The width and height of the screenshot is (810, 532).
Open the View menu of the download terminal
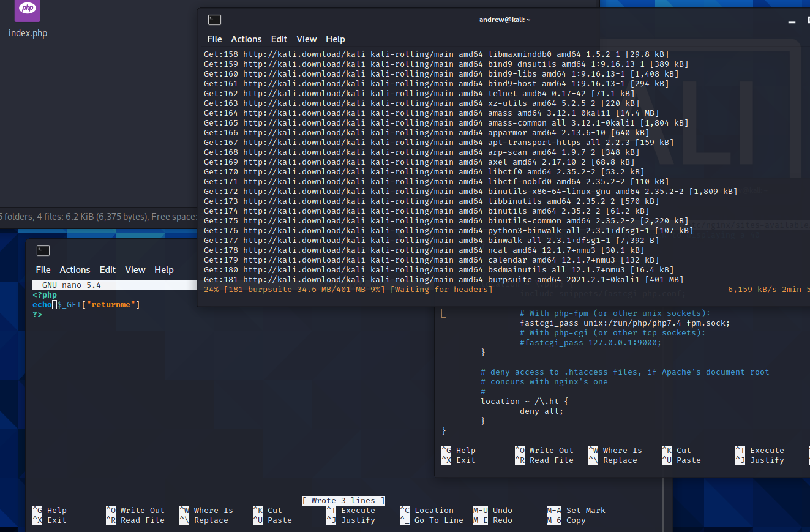tap(306, 39)
